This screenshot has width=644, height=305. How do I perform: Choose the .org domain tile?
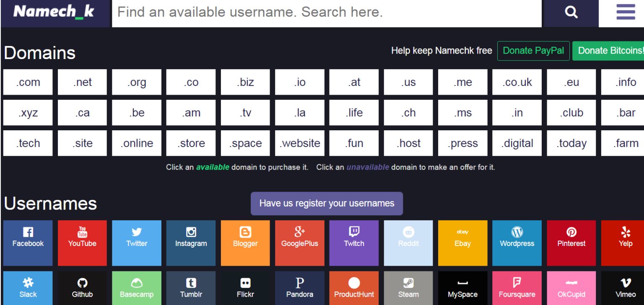pyautogui.click(x=137, y=82)
